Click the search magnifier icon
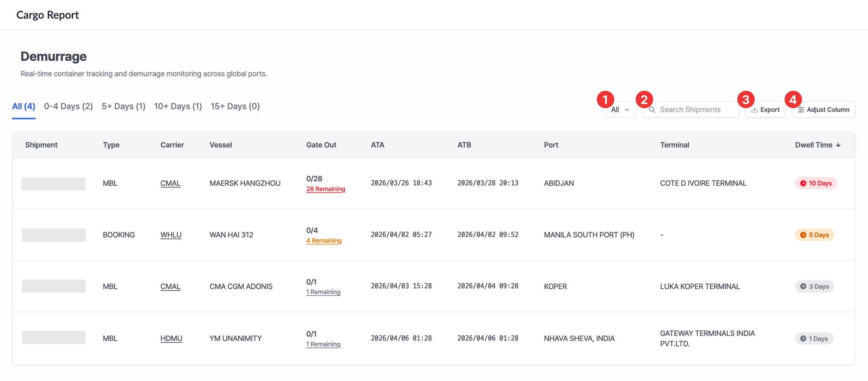 click(652, 110)
